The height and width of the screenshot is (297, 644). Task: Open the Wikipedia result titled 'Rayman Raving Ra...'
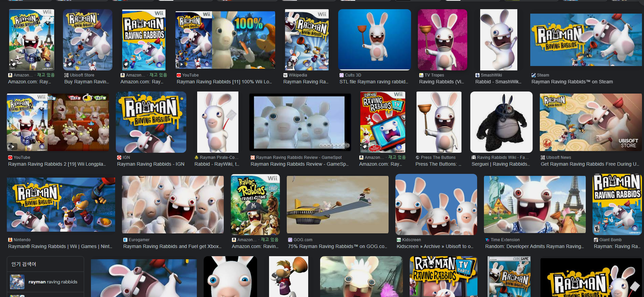click(x=306, y=82)
